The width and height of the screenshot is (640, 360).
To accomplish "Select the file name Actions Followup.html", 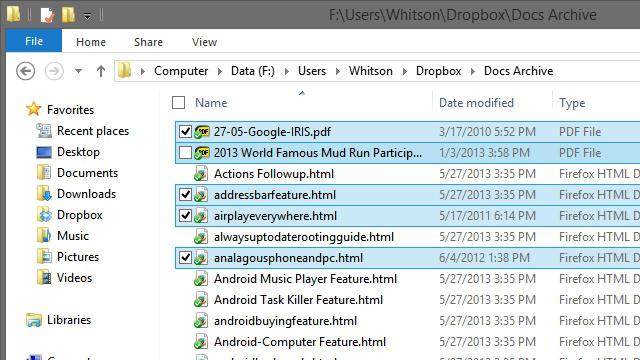I will click(x=274, y=174).
